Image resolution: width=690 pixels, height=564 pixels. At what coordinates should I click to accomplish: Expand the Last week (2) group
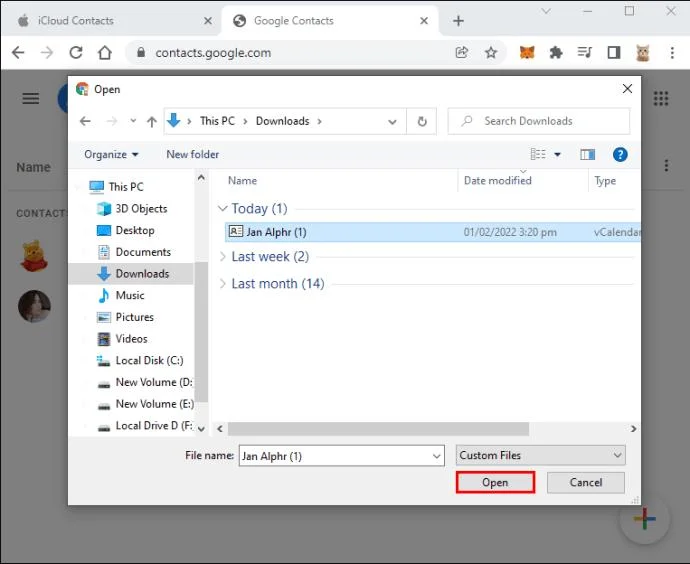(x=223, y=256)
